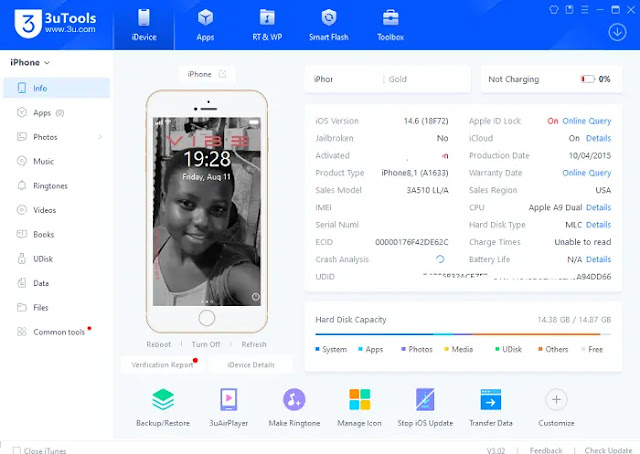Open the iDevice Details tab
The height and width of the screenshot is (454, 640).
pyautogui.click(x=251, y=365)
